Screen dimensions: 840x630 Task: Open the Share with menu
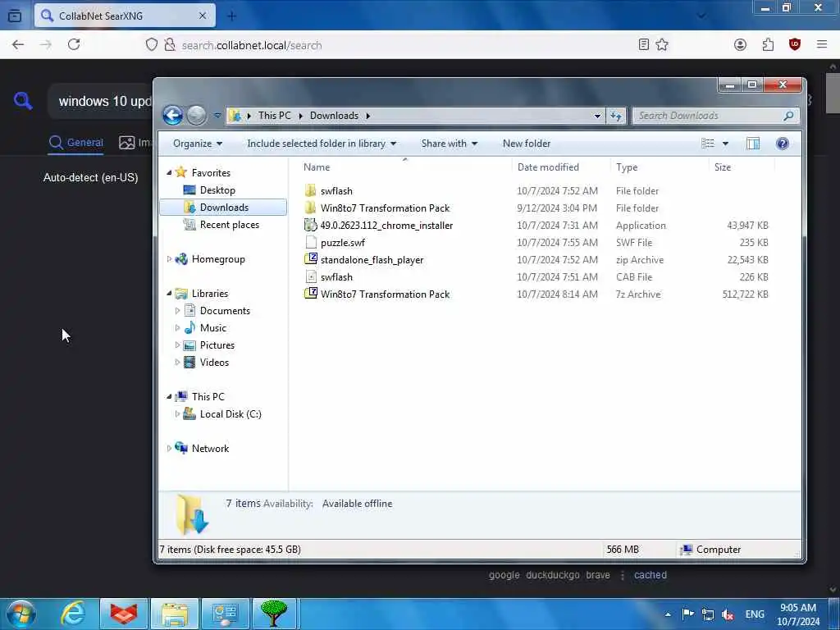(x=449, y=144)
